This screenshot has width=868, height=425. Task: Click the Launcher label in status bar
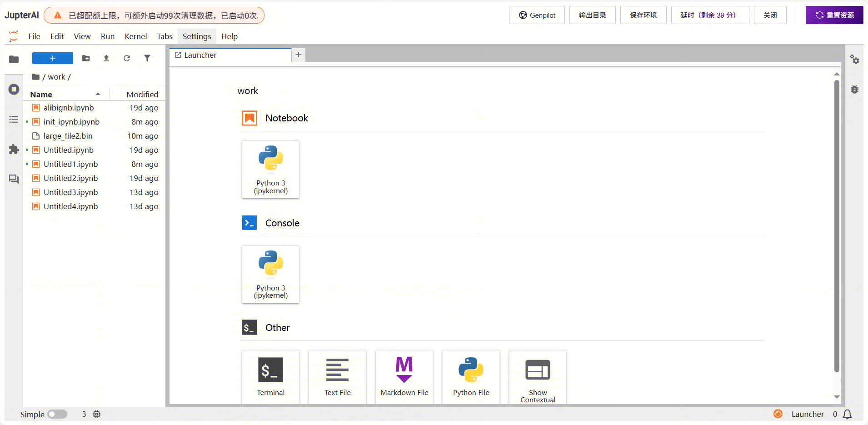coord(808,414)
